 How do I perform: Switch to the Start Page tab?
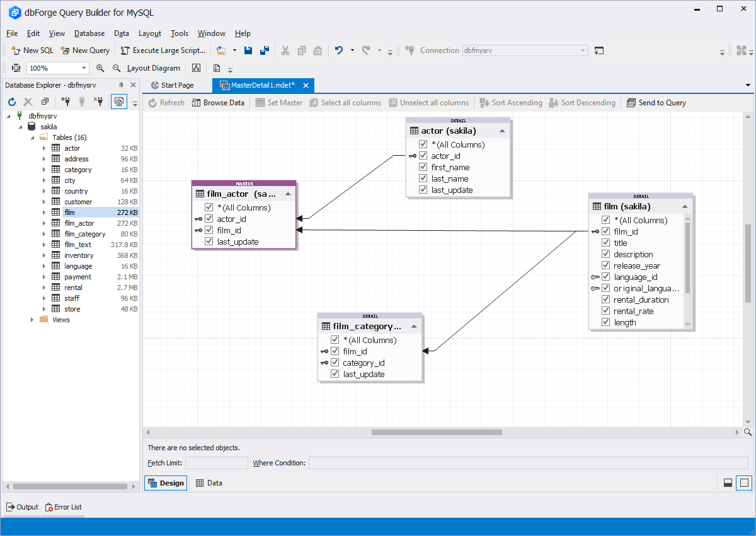(x=173, y=85)
